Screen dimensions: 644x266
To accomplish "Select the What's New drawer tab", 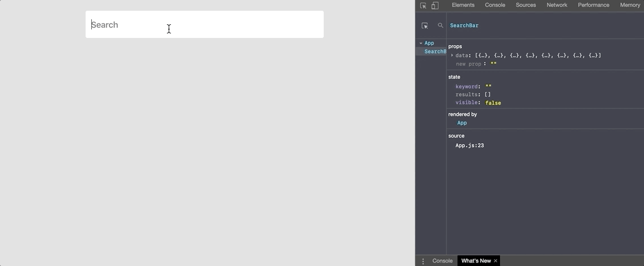I will 476,261.
